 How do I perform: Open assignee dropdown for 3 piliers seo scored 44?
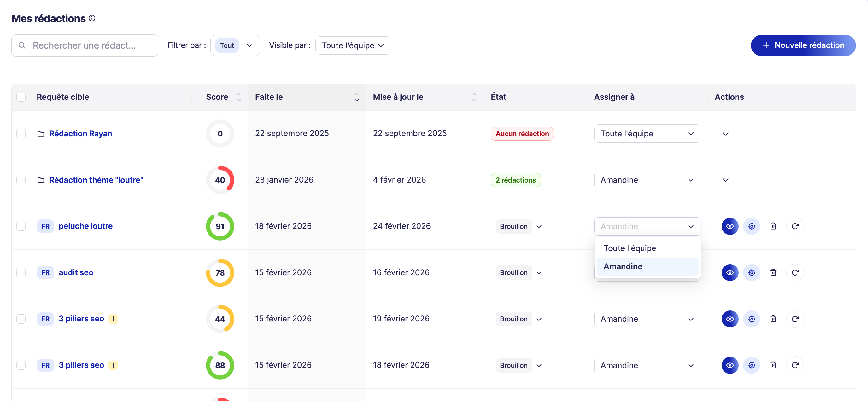[647, 319]
